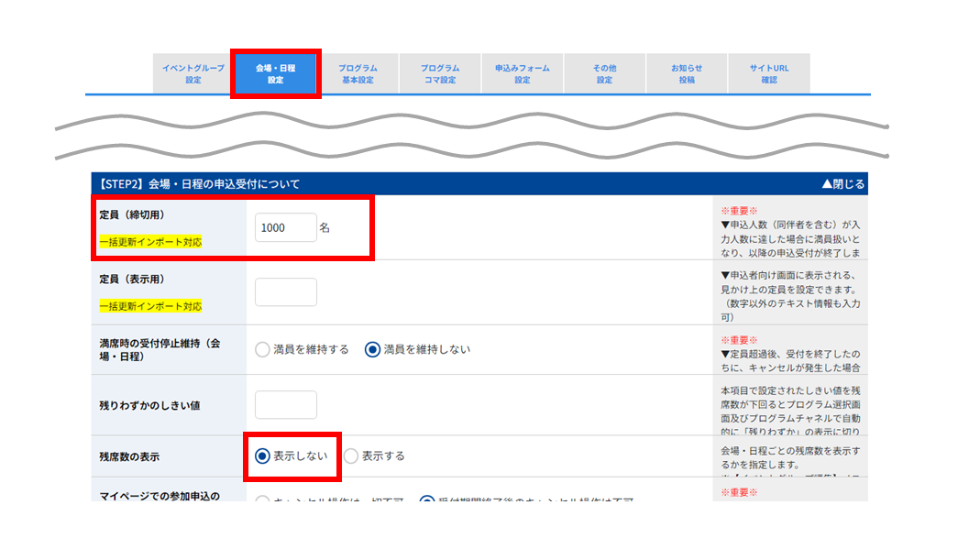Click 一括更新インポート対応 under 定員(締切用)
The width and height of the screenshot is (958, 560).
pyautogui.click(x=150, y=242)
